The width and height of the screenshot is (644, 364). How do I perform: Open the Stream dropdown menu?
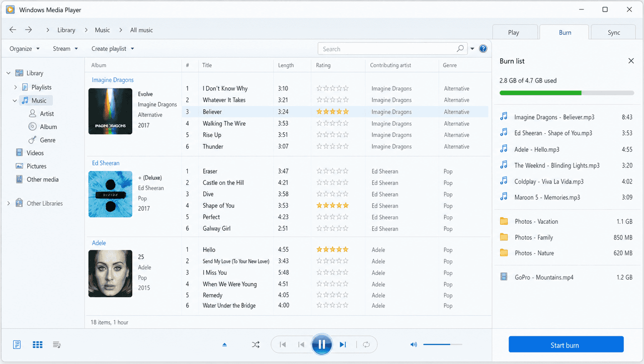[x=65, y=49]
